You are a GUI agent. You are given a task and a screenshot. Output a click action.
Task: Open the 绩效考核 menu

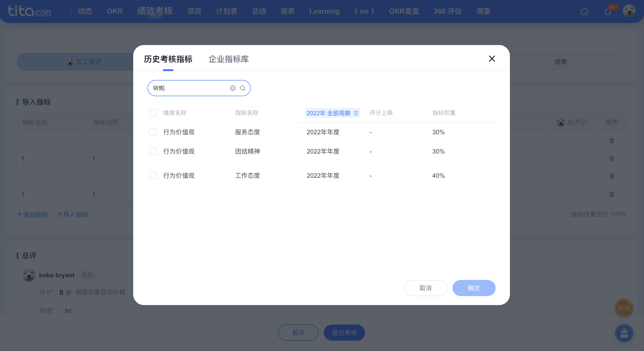pyautogui.click(x=155, y=11)
